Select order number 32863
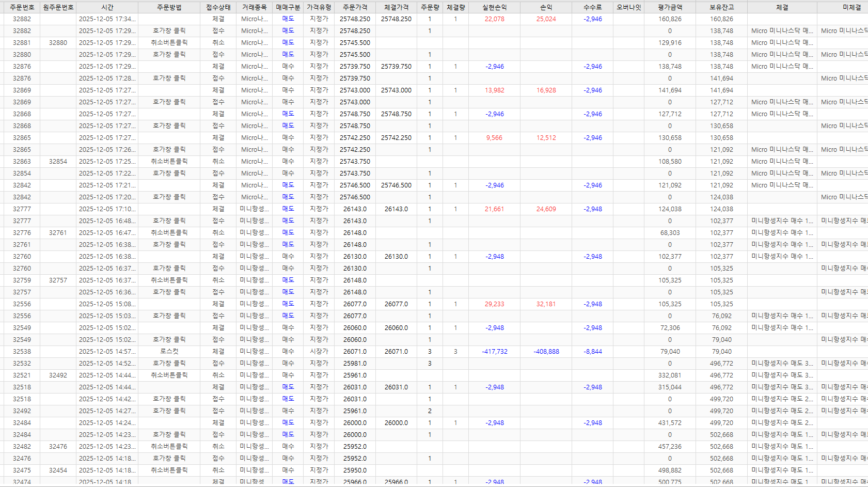This screenshot has width=868, height=487. click(x=22, y=162)
